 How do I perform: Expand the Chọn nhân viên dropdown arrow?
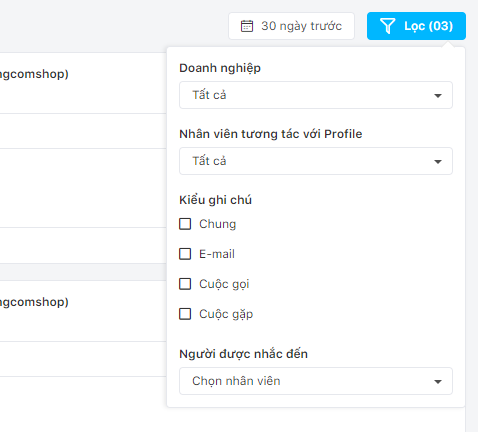click(x=438, y=382)
